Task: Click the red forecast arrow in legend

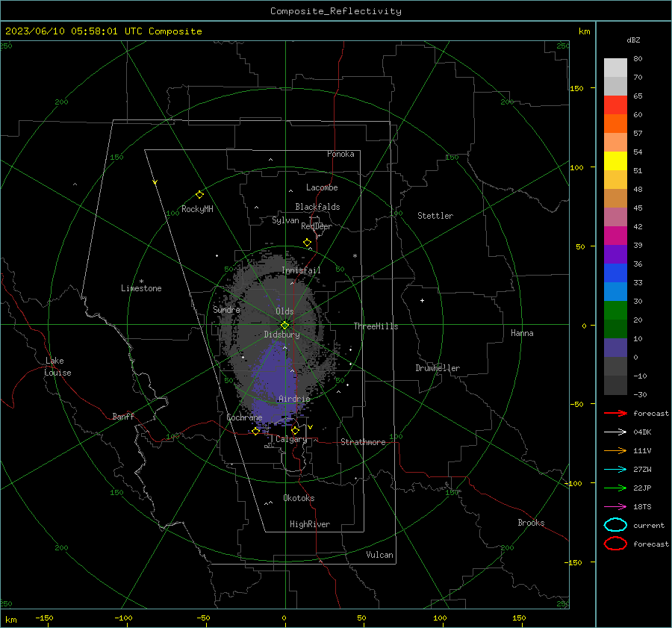Action: click(615, 413)
